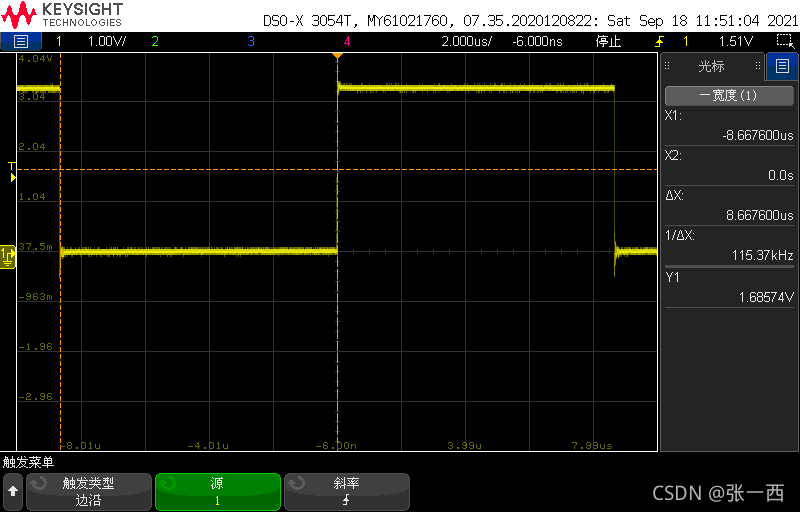Select the 光标 cursors sidebar tab
800x512 pixels.
tap(712, 66)
